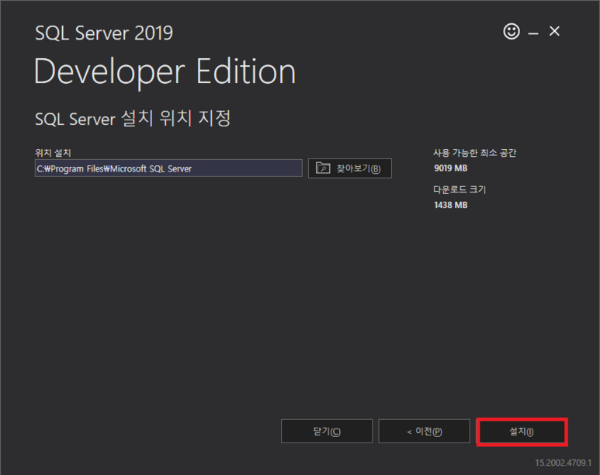Click the 1438 MB download size value

451,205
